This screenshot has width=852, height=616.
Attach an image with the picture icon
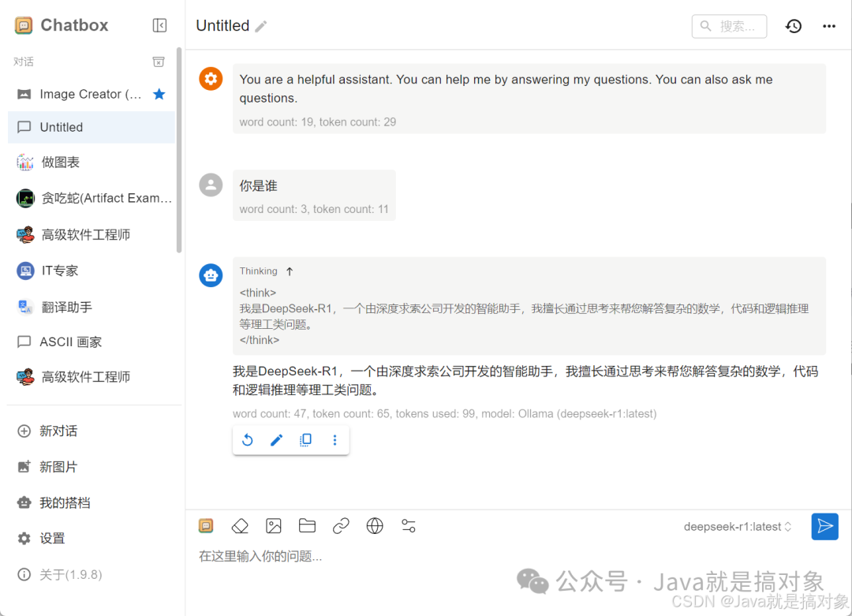coord(273,526)
